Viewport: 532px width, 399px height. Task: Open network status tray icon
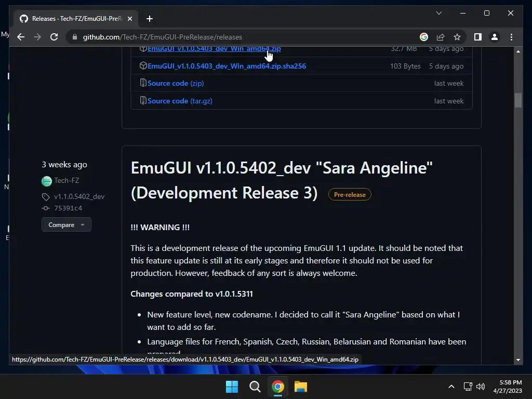pyautogui.click(x=468, y=387)
